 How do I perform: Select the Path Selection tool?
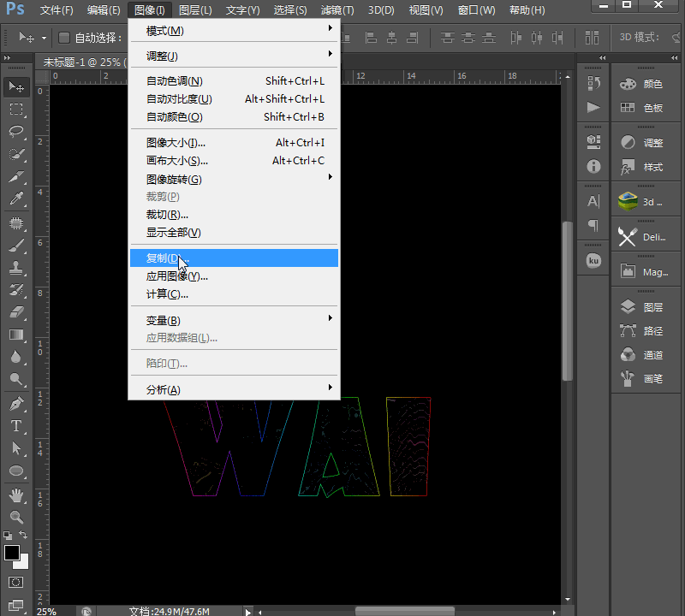(x=16, y=448)
